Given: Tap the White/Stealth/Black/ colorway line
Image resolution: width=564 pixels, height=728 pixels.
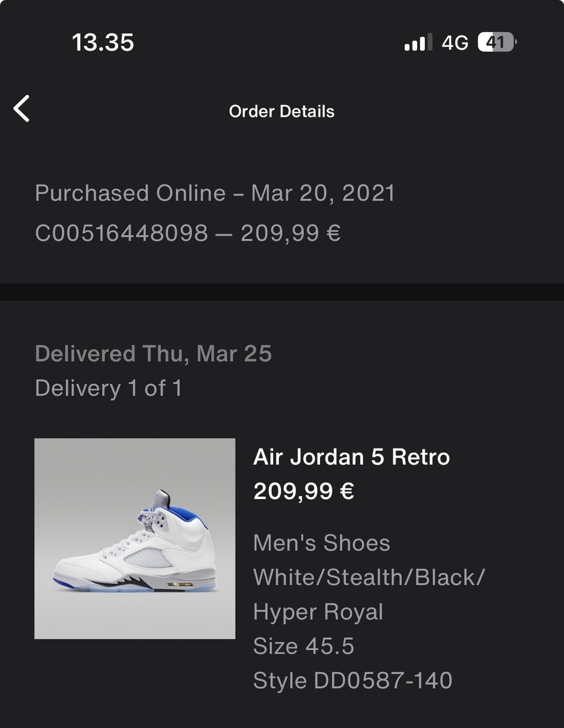Looking at the screenshot, I should point(369,577).
